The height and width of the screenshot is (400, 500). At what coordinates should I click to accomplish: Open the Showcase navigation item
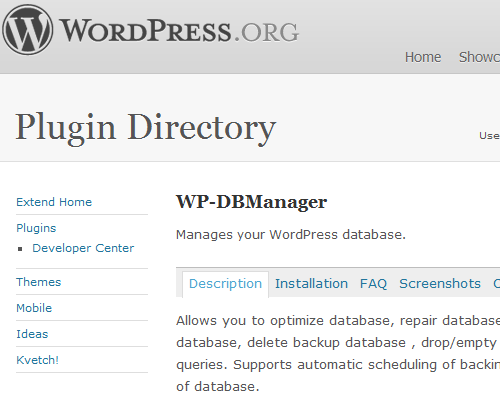point(479,57)
